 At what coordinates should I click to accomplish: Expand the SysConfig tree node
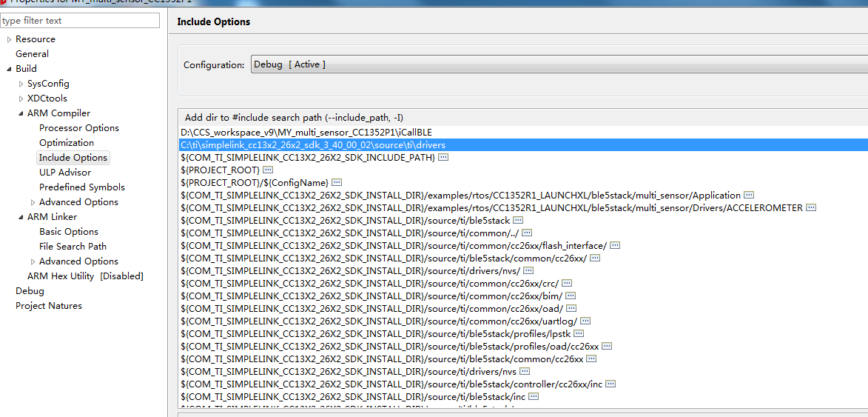click(x=21, y=84)
